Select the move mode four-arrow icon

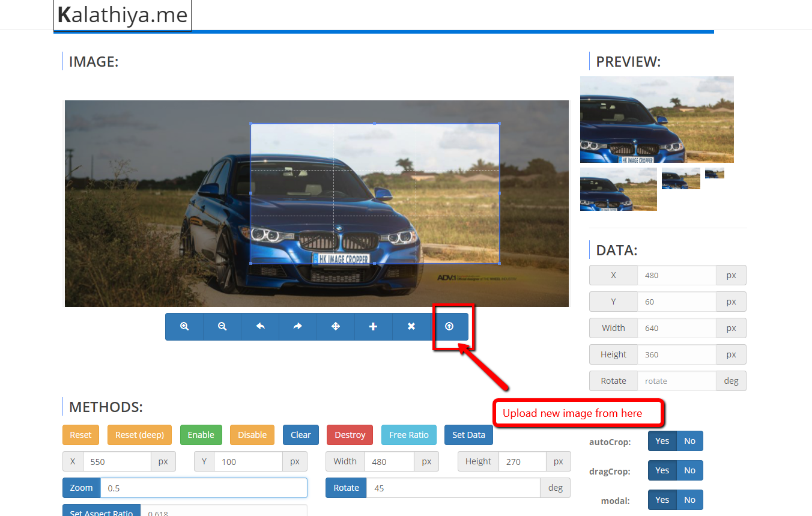tap(336, 326)
